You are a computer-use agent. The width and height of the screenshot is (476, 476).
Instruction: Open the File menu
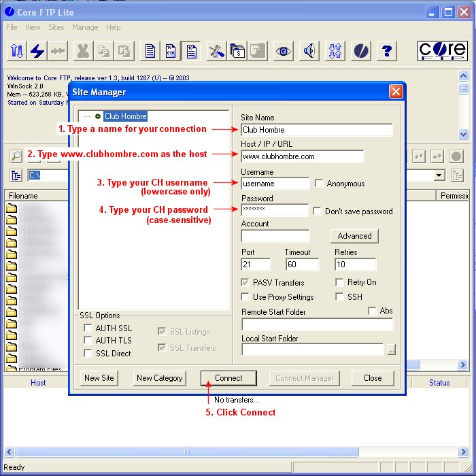(x=12, y=27)
